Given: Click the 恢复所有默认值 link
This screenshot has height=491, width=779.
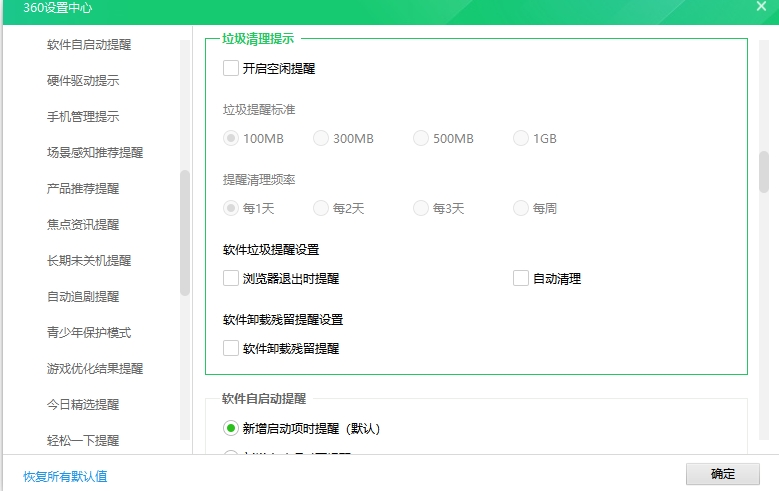Looking at the screenshot, I should click(65, 477).
